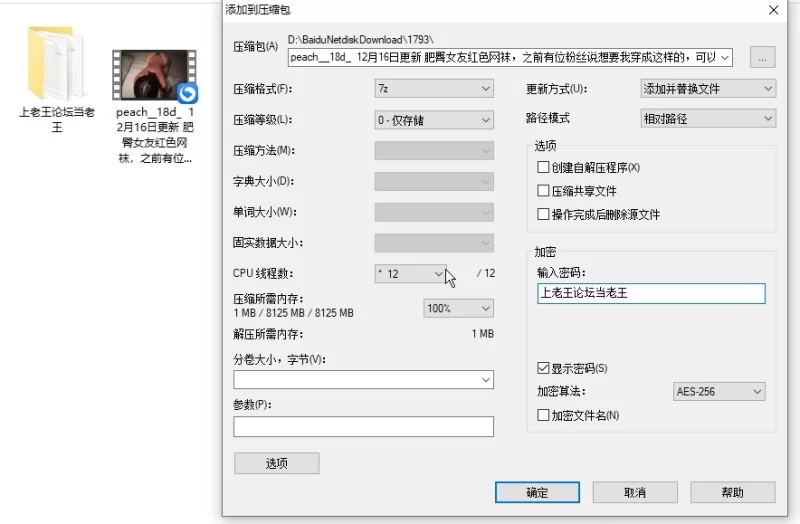This screenshot has height=524, width=800.
Task: Click the 参数 parameters input field
Action: (363, 427)
